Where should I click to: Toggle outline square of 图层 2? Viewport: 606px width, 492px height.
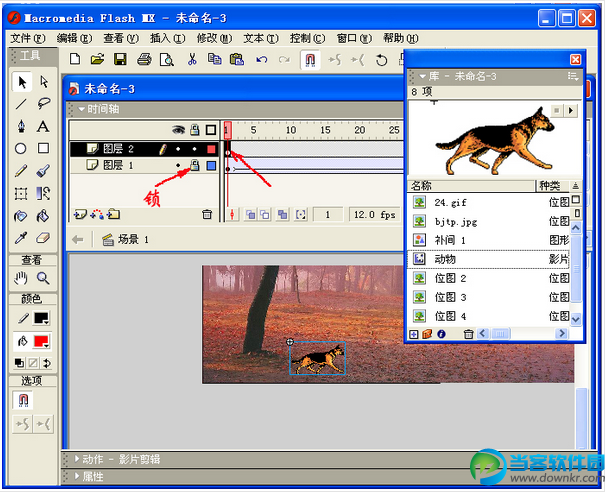pos(211,149)
